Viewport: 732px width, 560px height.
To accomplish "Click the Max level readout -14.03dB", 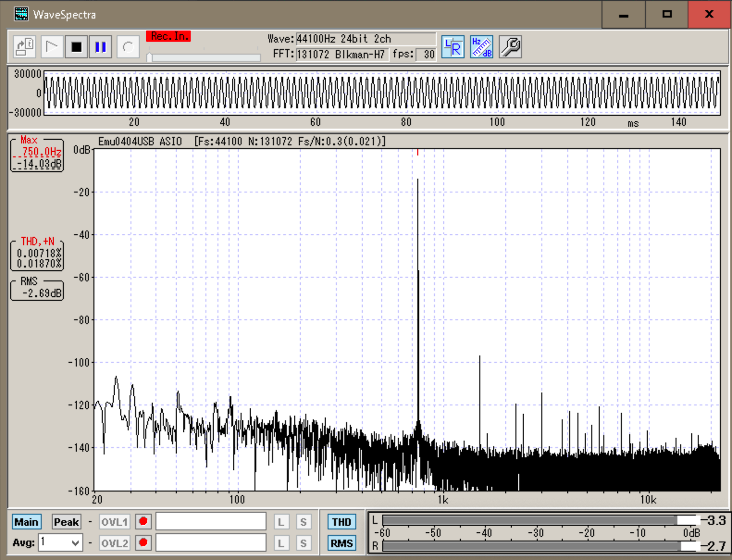I will [x=39, y=164].
